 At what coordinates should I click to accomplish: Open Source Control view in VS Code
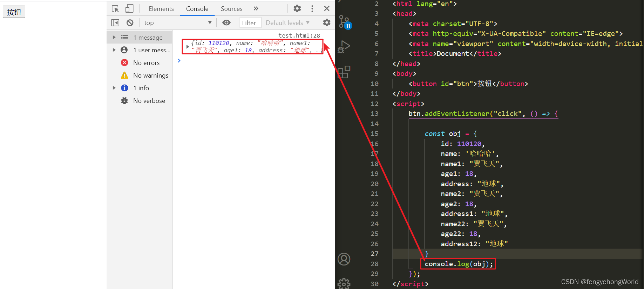click(x=344, y=22)
